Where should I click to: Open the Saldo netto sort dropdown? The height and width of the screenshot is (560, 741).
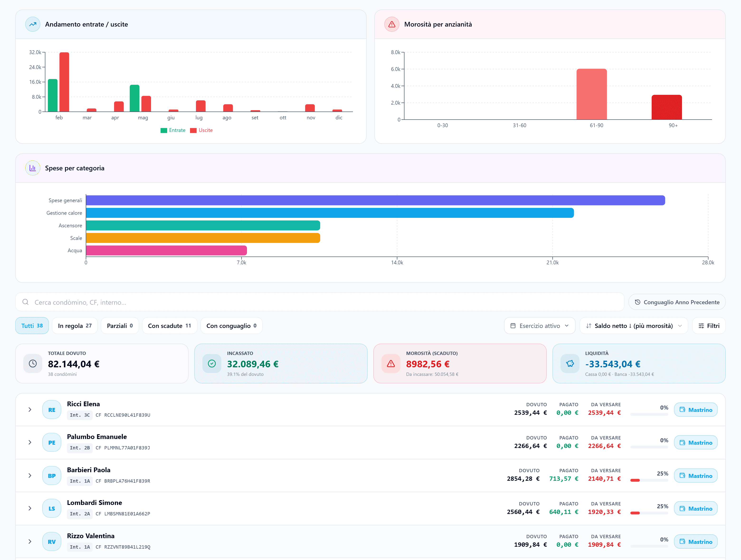[633, 326]
